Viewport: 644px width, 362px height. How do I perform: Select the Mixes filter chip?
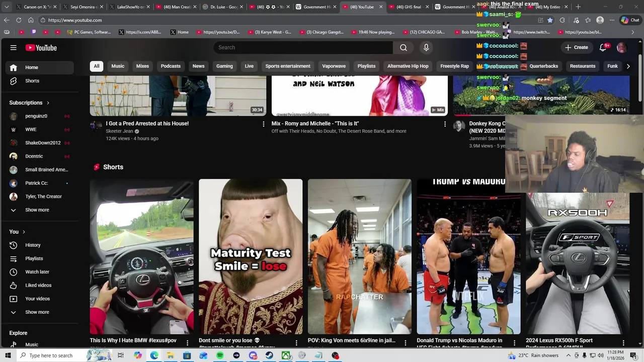click(x=142, y=66)
